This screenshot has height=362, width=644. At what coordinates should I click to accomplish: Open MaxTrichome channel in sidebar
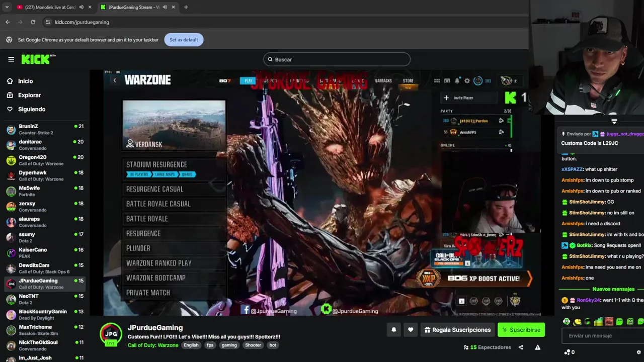44,330
